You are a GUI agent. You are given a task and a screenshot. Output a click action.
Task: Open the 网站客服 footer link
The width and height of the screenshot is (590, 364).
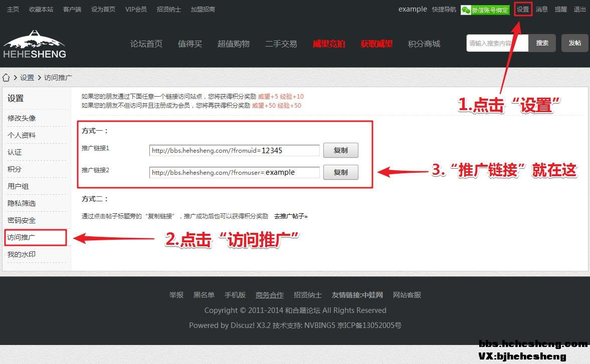[407, 295]
